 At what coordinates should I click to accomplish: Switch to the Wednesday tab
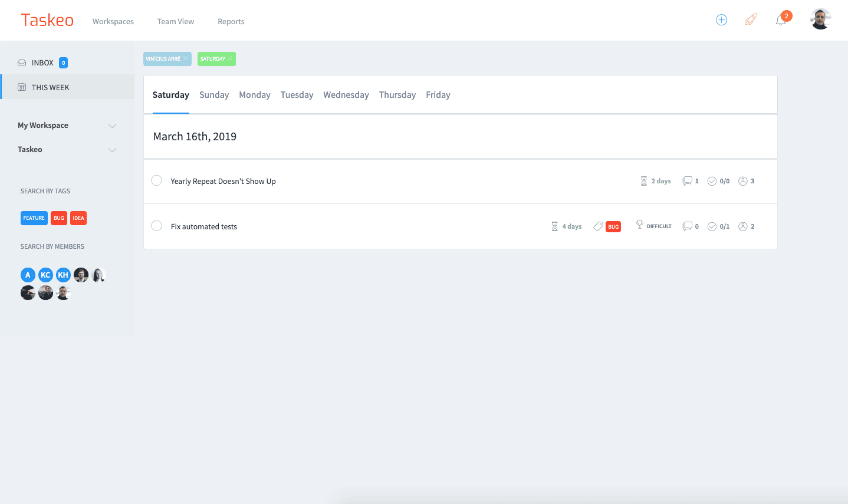[x=346, y=95]
